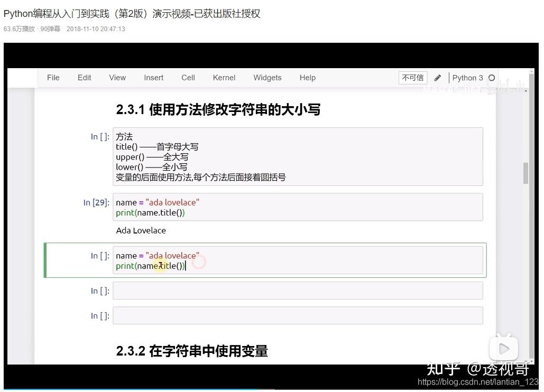
Task: Select the In [29] code cell
Action: point(296,207)
